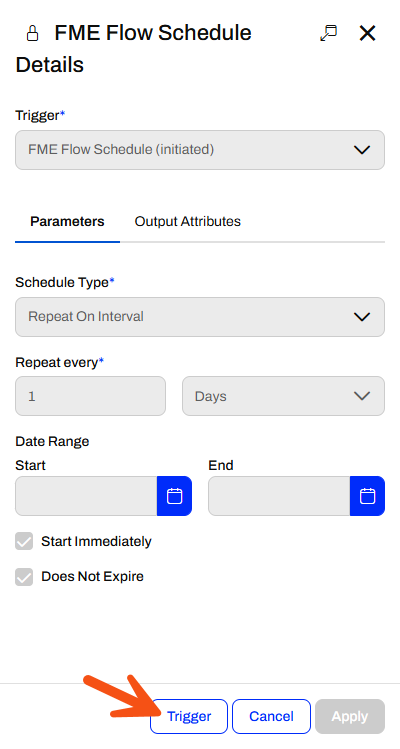Expand the Trigger dropdown chevron
Viewport: 400px width, 749px height.
tap(362, 150)
